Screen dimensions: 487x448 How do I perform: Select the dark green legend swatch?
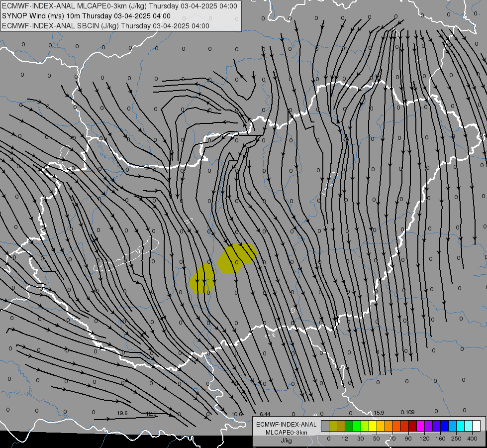click(x=349, y=426)
